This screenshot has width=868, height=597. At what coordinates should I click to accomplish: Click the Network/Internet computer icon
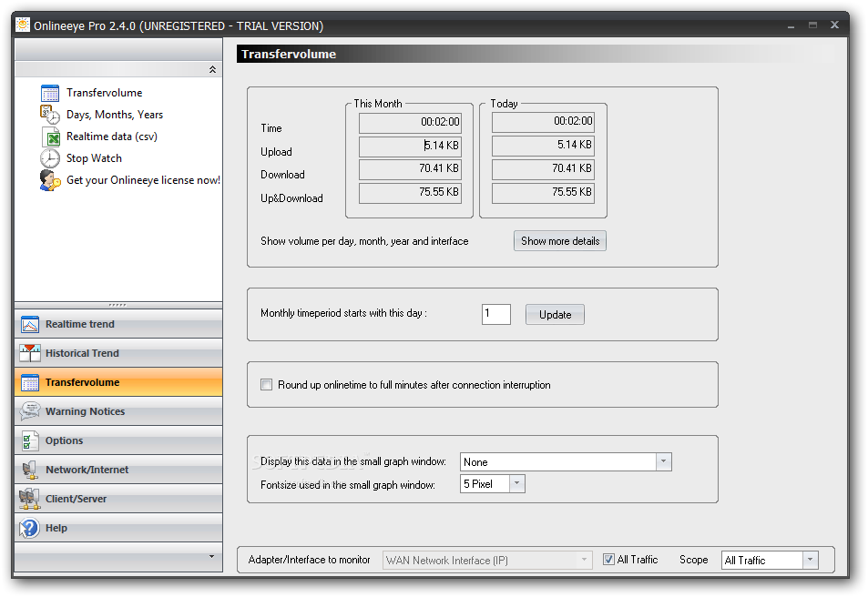pyautogui.click(x=30, y=470)
